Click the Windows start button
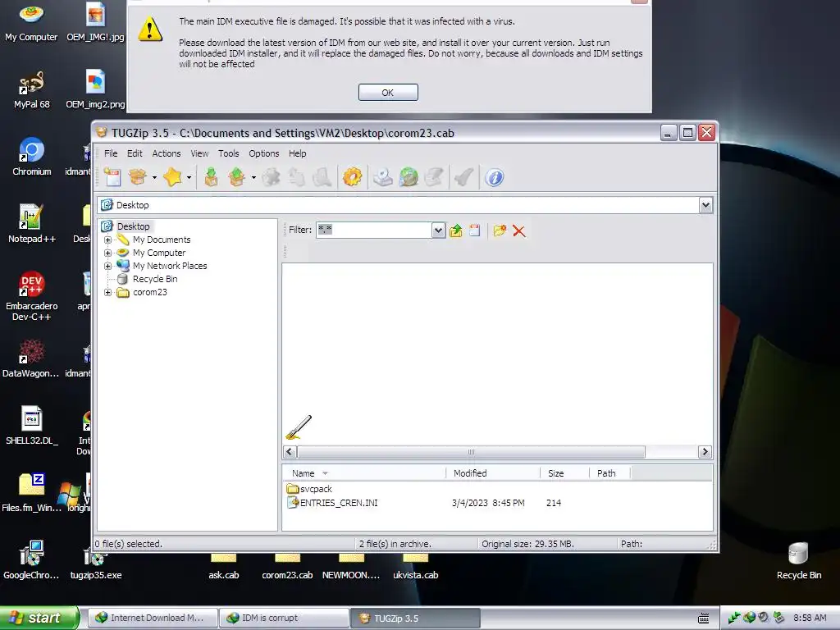Viewport: 840px width, 630px height. 39,618
